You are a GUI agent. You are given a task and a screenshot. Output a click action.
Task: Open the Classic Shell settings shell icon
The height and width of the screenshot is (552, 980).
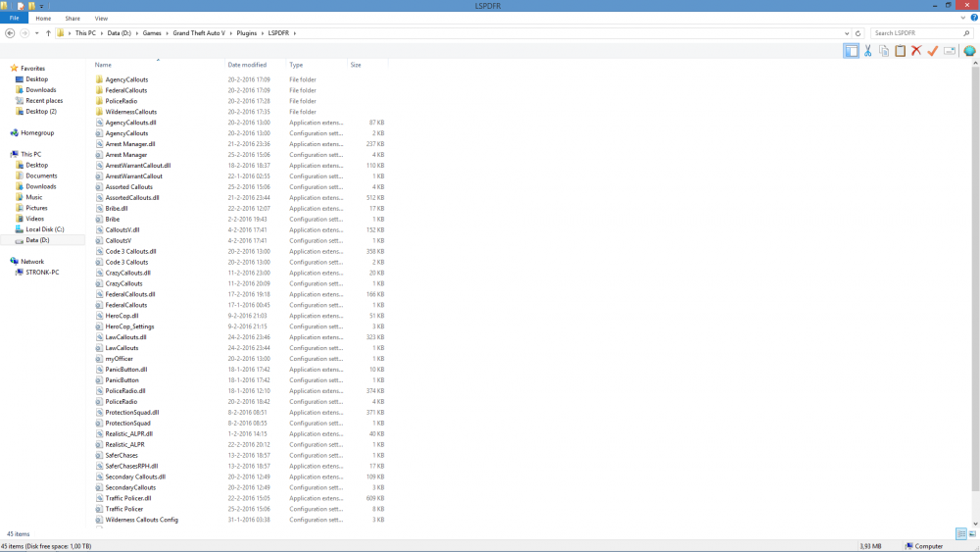click(x=969, y=51)
